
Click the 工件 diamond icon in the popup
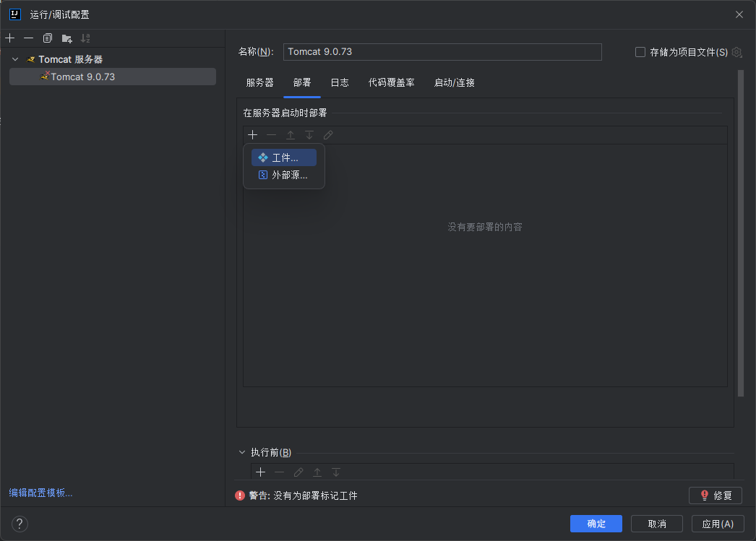[x=263, y=157]
